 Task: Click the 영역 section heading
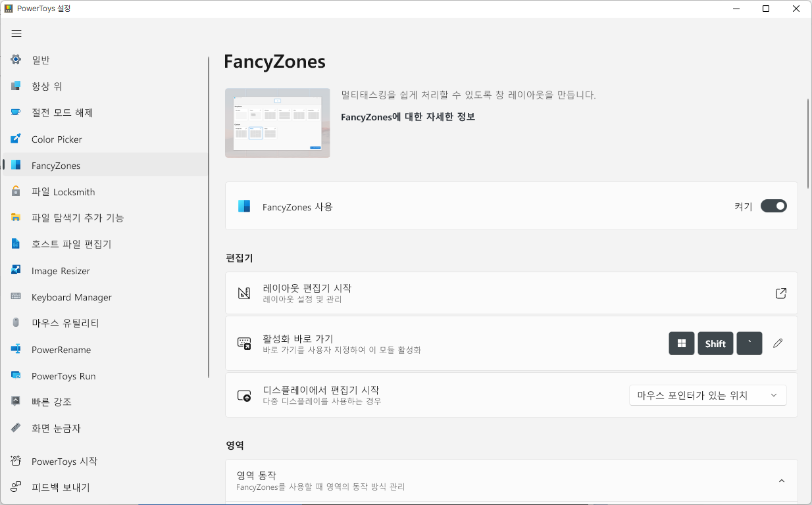(x=235, y=445)
